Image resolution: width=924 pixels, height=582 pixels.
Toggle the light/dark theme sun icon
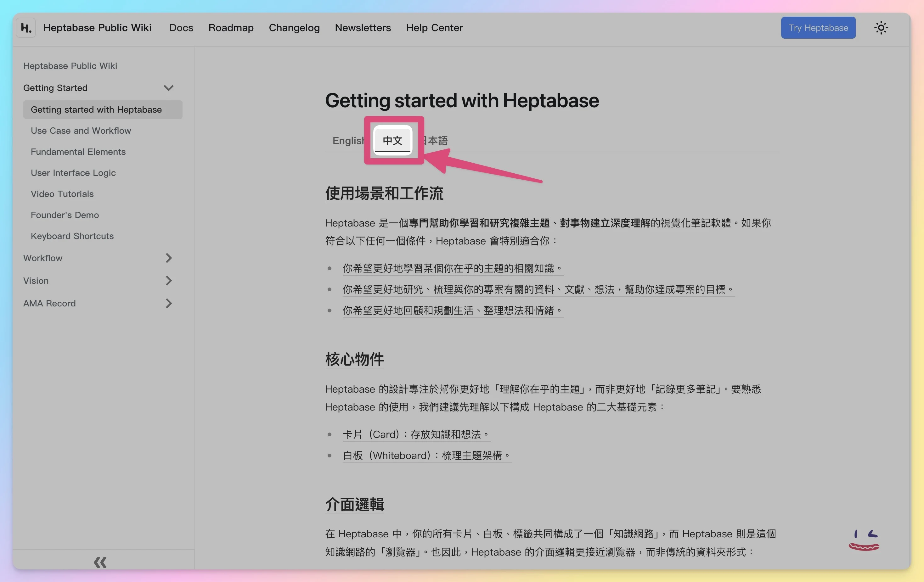coord(881,28)
